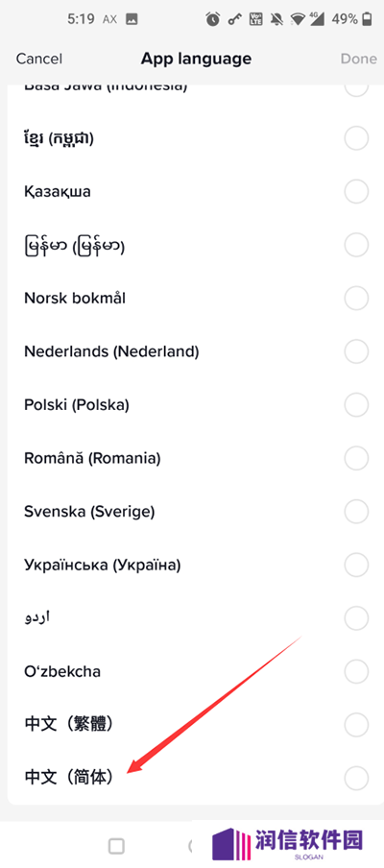This screenshot has height=868, width=384.
Task: Open recent apps with square navigation button
Action: [117, 845]
